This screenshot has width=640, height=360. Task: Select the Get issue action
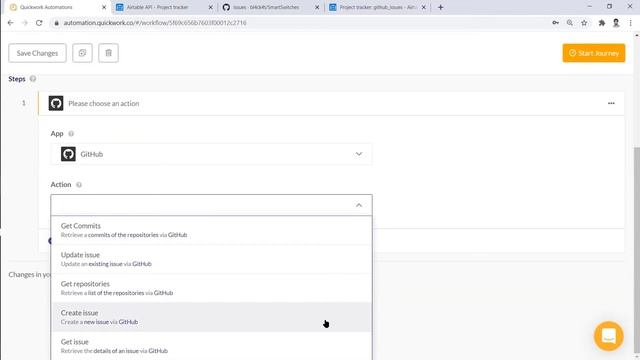click(211, 346)
